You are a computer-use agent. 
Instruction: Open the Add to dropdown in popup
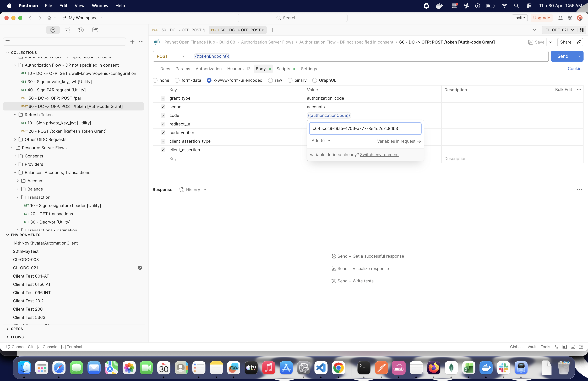point(321,141)
